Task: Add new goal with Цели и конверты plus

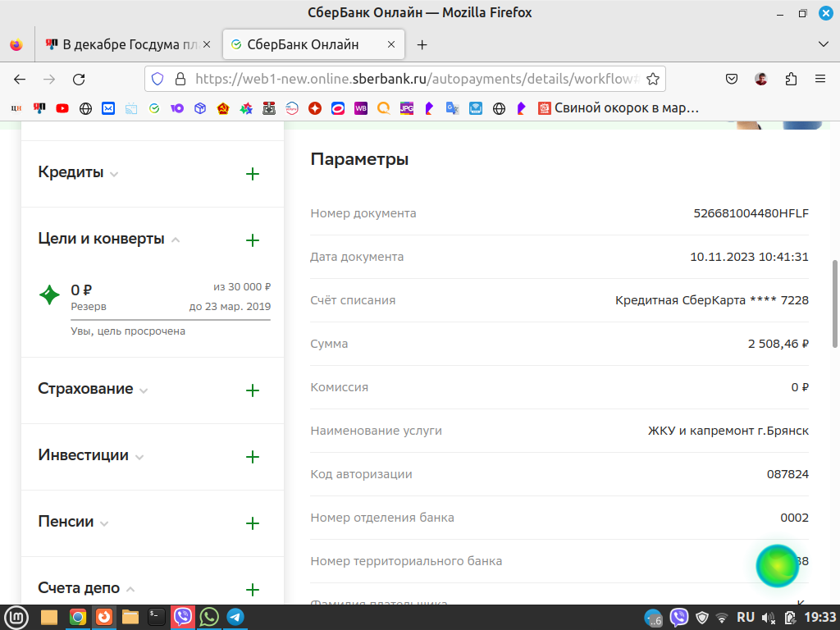Action: click(x=253, y=240)
